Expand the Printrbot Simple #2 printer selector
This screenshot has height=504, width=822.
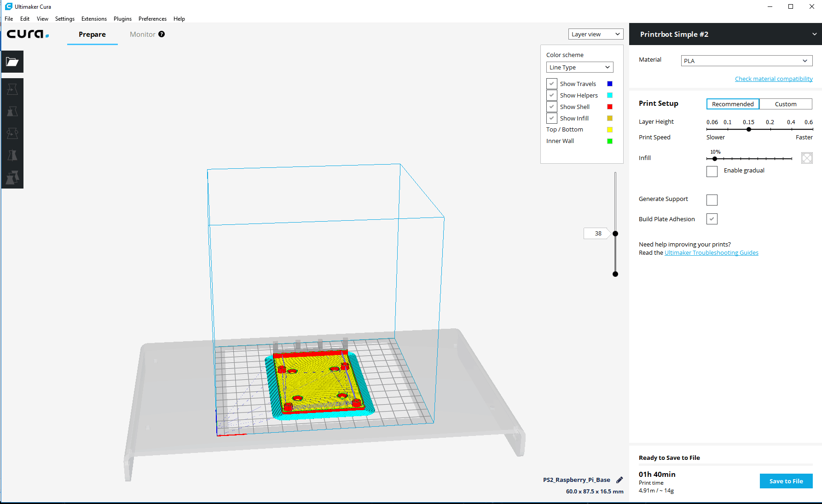point(725,34)
